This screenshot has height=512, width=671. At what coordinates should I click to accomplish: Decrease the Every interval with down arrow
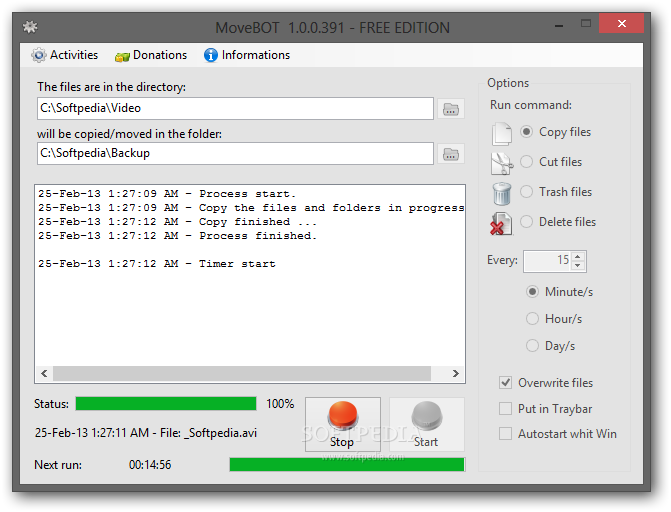578,265
